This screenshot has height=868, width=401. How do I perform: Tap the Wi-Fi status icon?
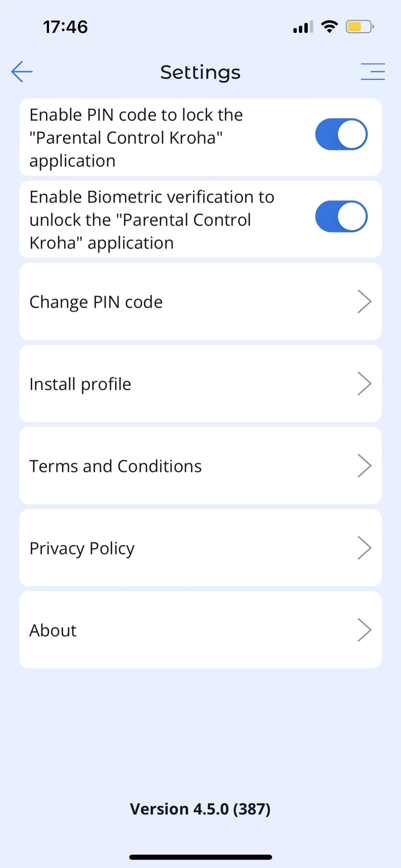click(329, 27)
